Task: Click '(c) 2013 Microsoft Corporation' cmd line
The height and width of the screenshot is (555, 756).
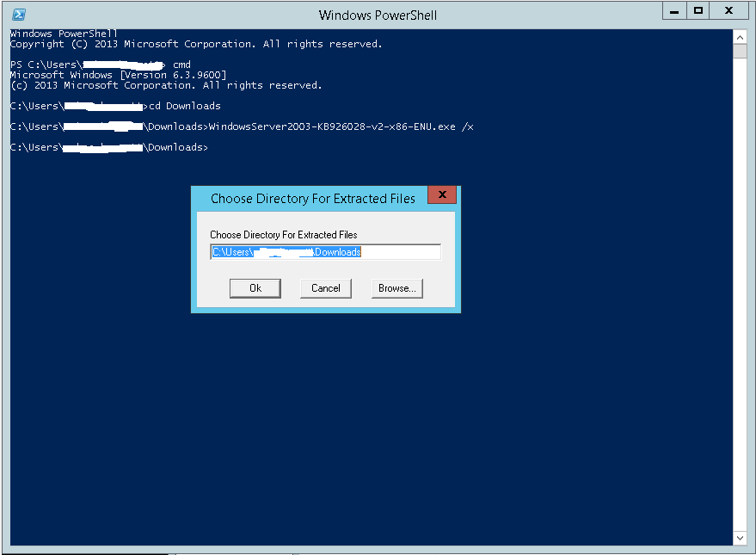Action: (166, 86)
